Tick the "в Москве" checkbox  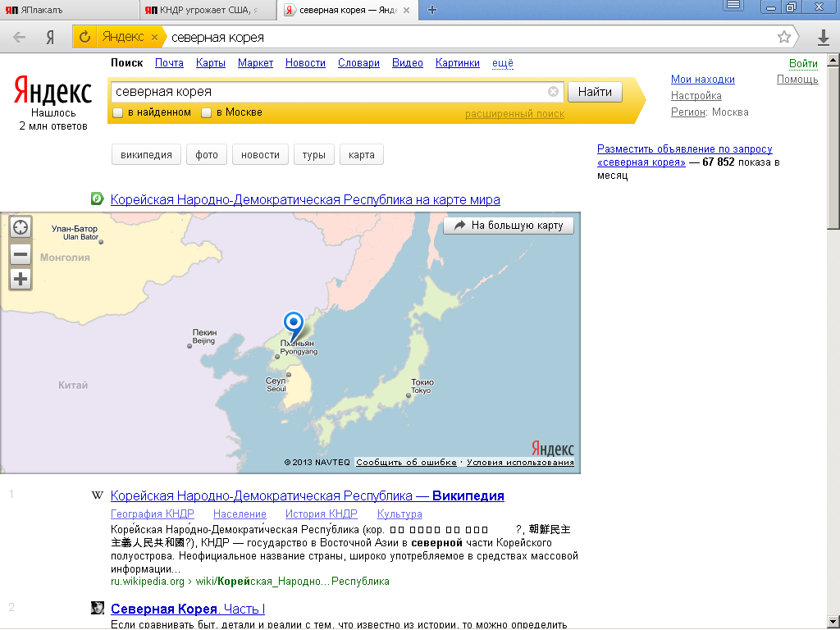pos(207,112)
